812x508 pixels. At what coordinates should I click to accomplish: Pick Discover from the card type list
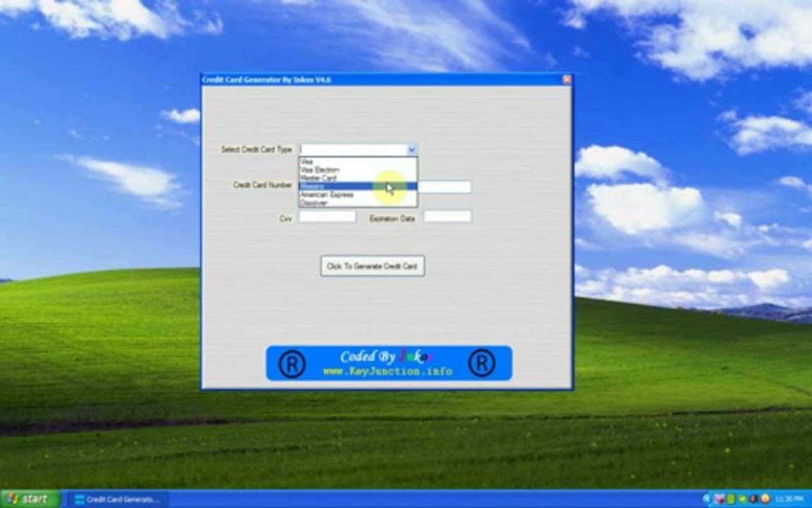pyautogui.click(x=358, y=202)
